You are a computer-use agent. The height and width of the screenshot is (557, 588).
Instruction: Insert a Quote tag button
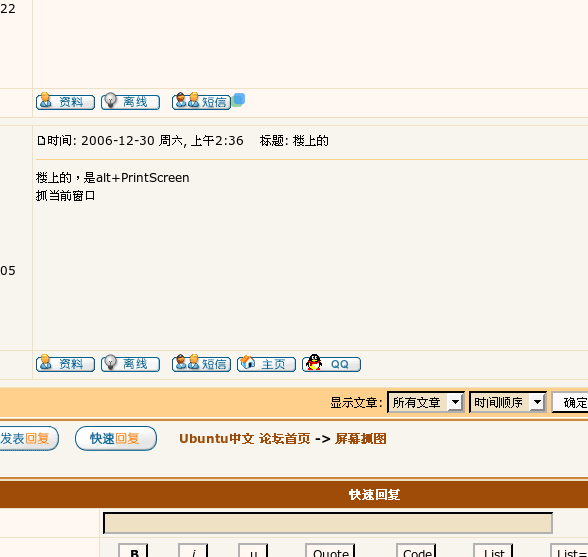pyautogui.click(x=330, y=551)
